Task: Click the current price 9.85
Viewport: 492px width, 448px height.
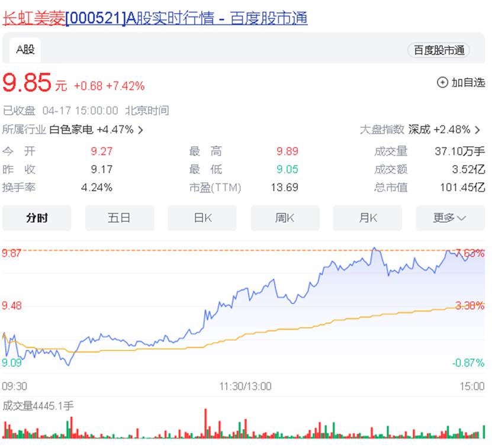Action: 27,82
